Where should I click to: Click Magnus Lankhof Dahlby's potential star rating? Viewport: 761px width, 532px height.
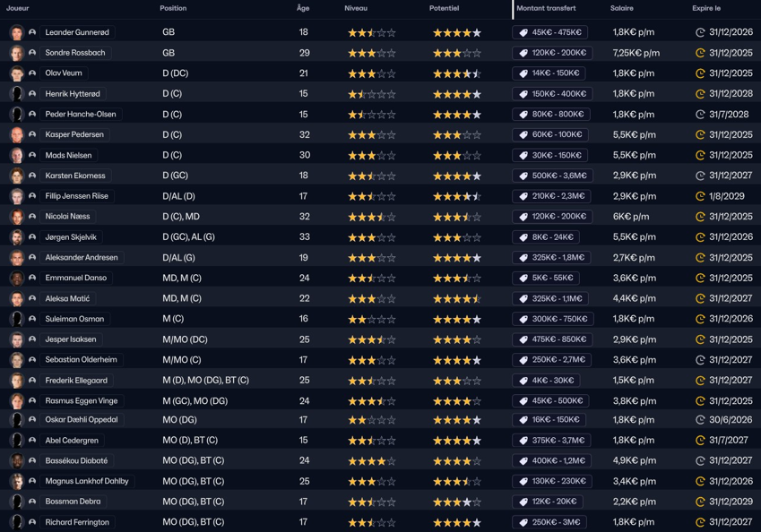point(457,481)
